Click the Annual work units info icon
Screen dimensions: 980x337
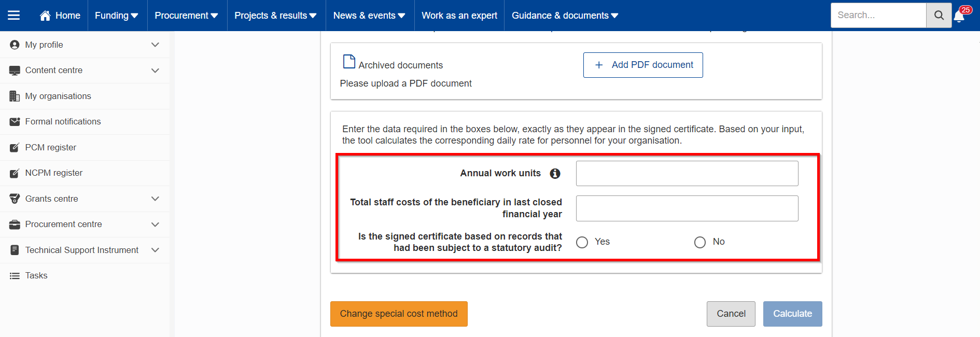tap(555, 174)
